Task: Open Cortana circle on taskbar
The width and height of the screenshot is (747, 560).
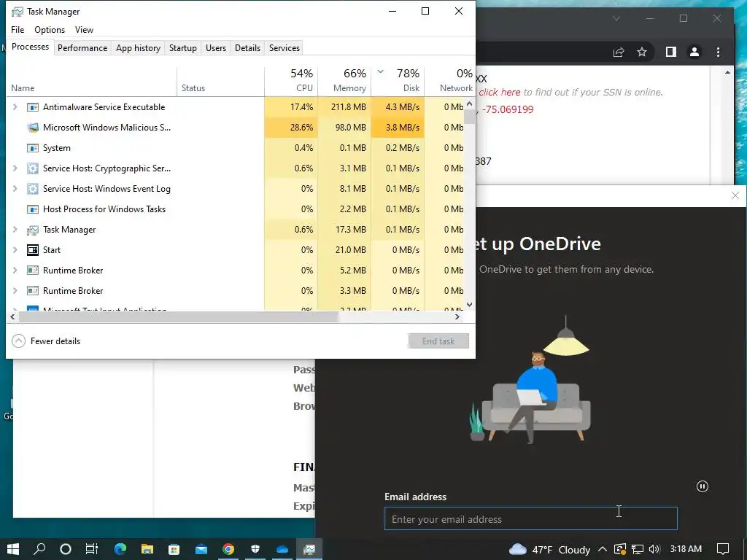Action: (x=65, y=549)
